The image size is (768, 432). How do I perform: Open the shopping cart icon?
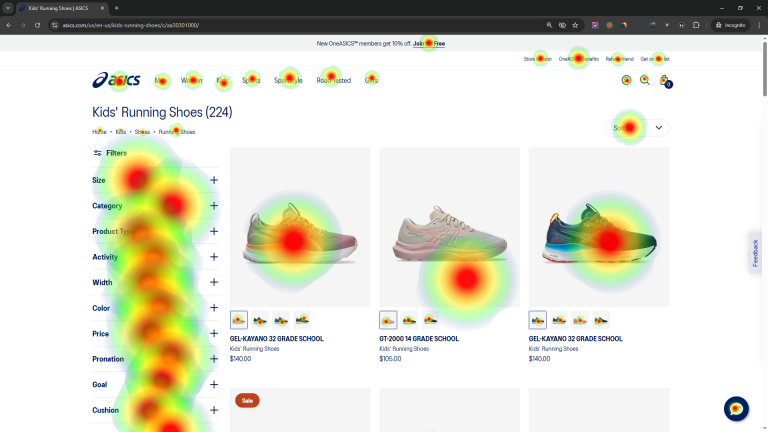(665, 81)
